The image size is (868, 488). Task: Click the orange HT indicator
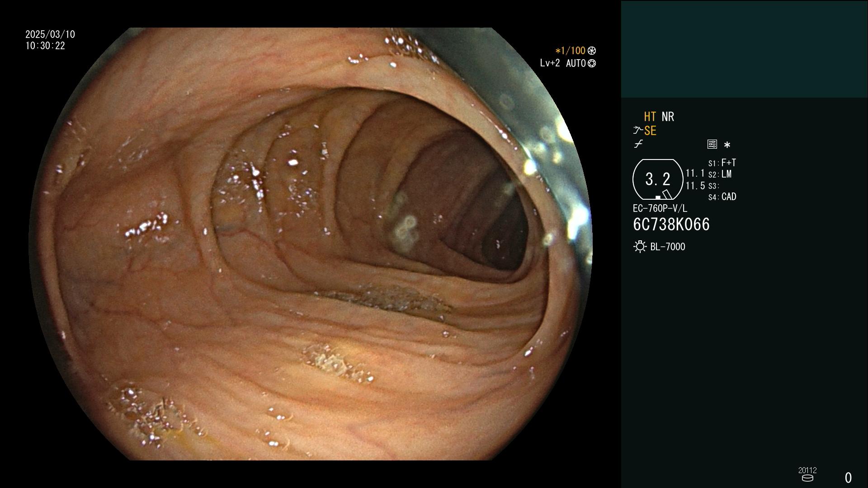click(x=650, y=117)
